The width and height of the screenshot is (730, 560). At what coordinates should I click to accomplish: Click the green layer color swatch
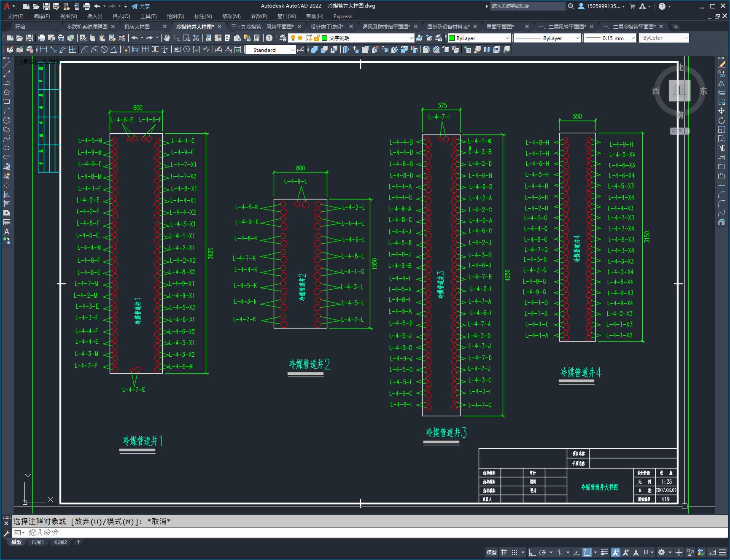[x=325, y=38]
